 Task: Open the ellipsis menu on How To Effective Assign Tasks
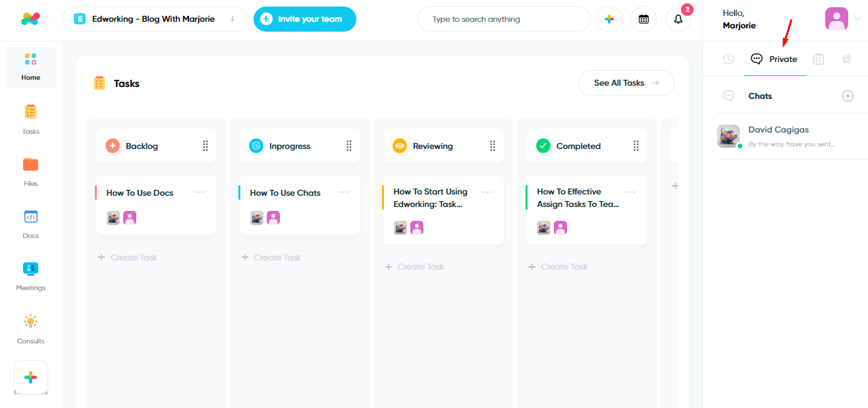pos(631,192)
